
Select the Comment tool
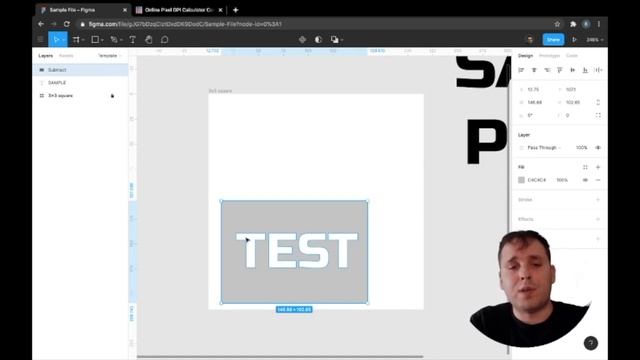pos(164,40)
